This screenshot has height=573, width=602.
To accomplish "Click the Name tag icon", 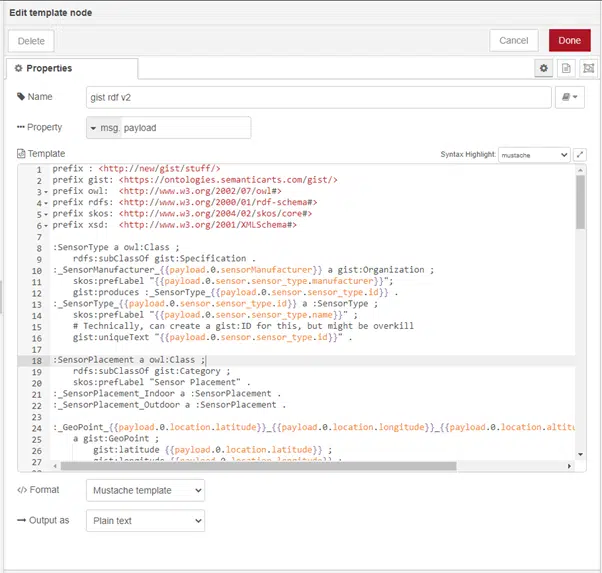I will (x=21, y=96).
